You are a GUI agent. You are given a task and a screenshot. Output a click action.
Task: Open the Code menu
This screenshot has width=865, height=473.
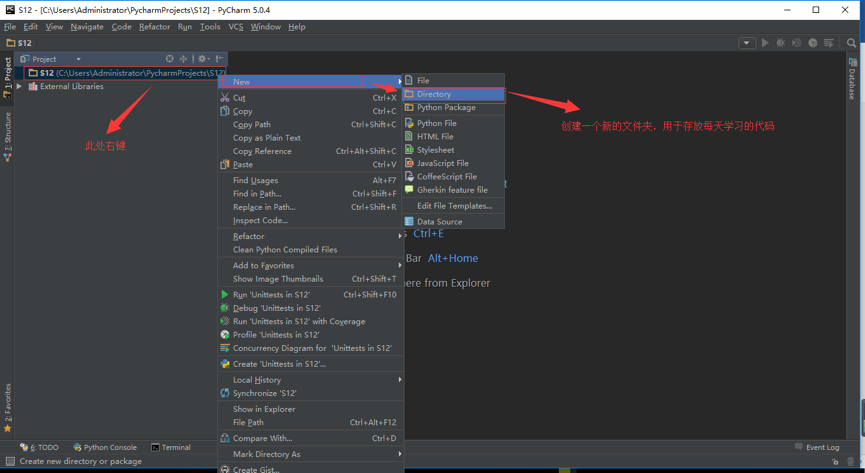tap(121, 26)
